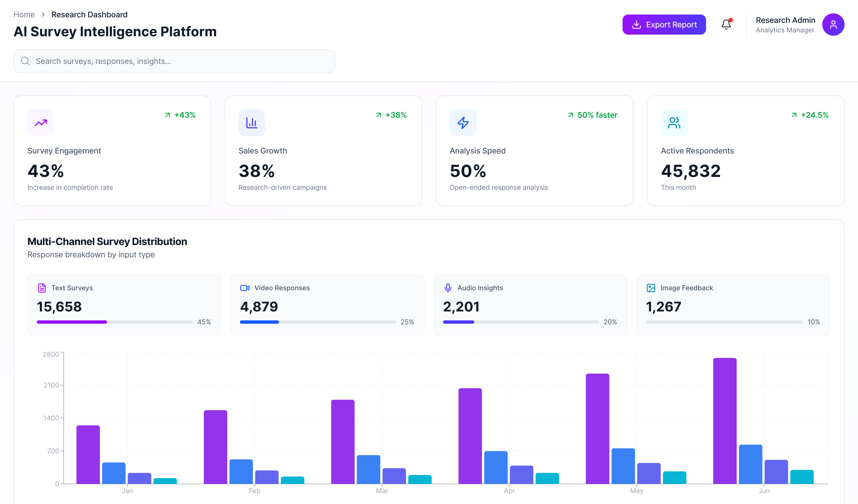Click the Export Report button

[x=664, y=24]
